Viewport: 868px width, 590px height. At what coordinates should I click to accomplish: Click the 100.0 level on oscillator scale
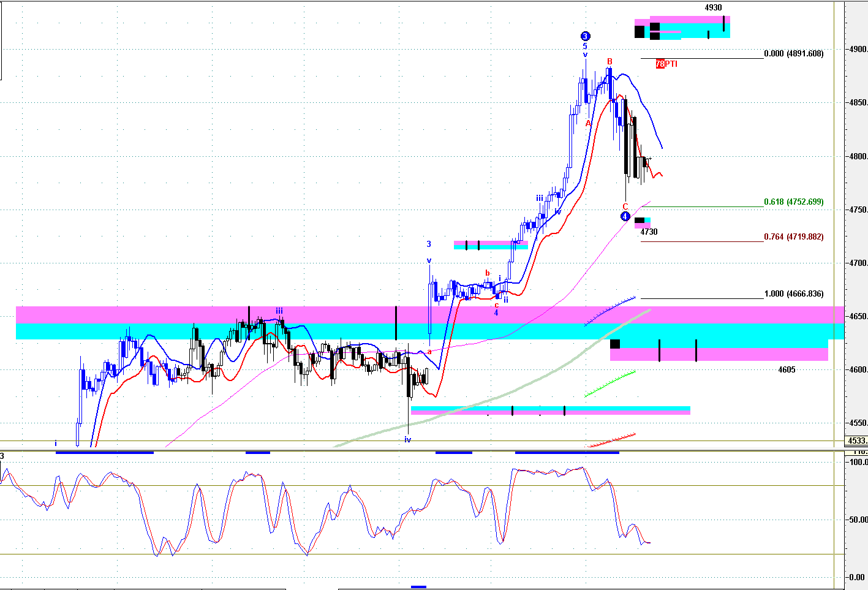[x=857, y=462]
